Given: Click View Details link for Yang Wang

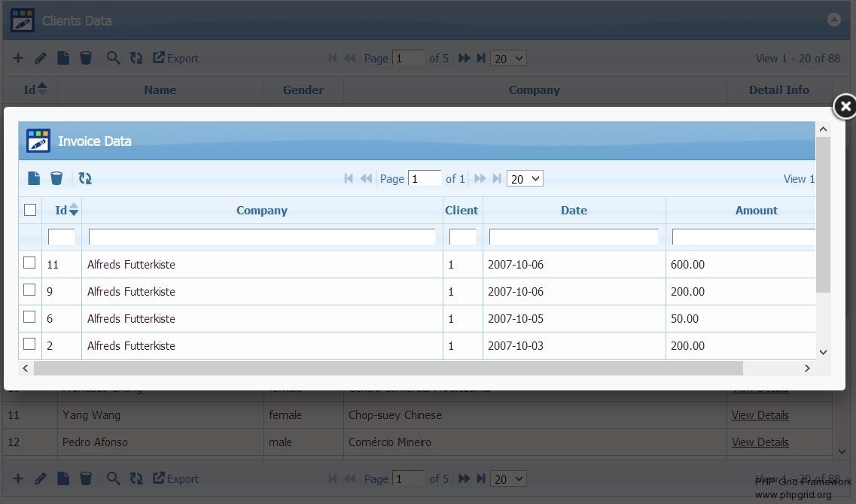Looking at the screenshot, I should pos(760,415).
